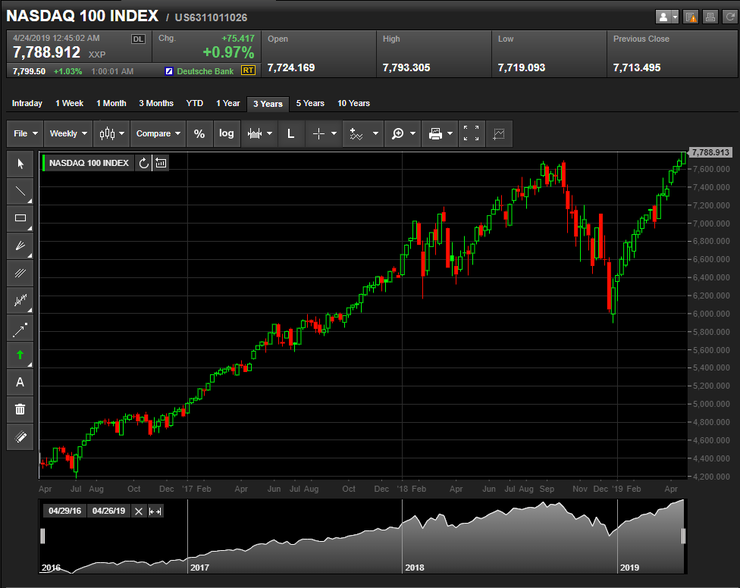Viewport: 740px width, 588px height.
Task: Click the grayed chart-export icon at toolbar end
Action: pos(499,134)
